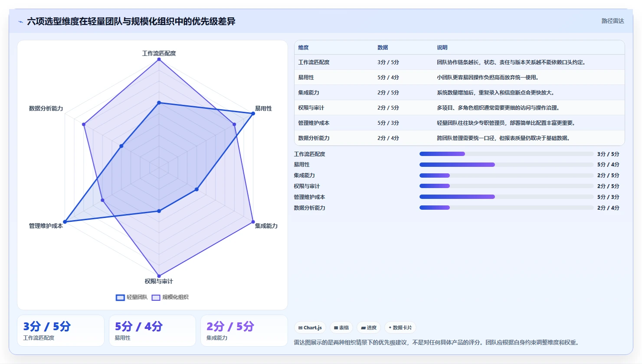The width and height of the screenshot is (642, 364).
Task: Click the 集成能力 radar axis label
Action: point(266,226)
